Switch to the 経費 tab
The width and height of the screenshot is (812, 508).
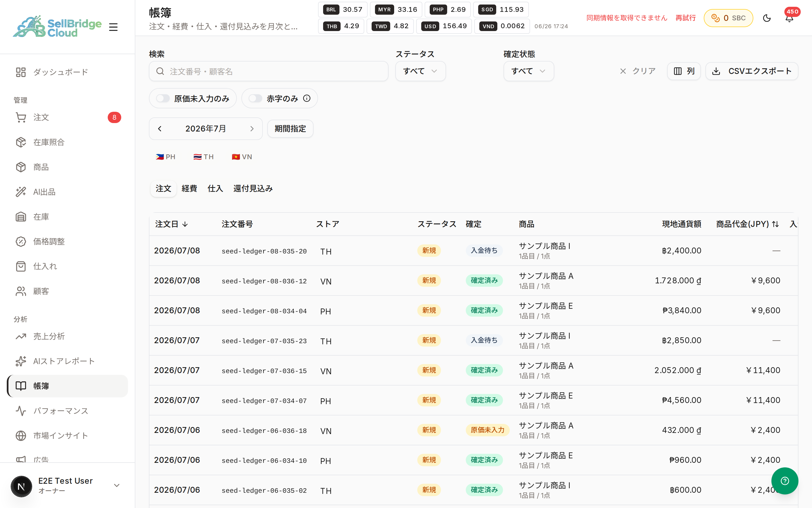(189, 189)
